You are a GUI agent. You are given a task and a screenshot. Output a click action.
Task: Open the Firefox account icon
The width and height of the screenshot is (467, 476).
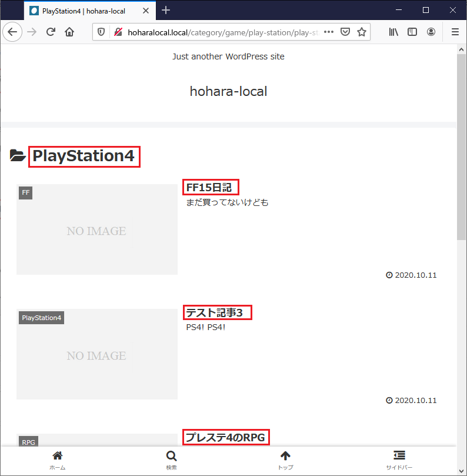[x=431, y=32]
